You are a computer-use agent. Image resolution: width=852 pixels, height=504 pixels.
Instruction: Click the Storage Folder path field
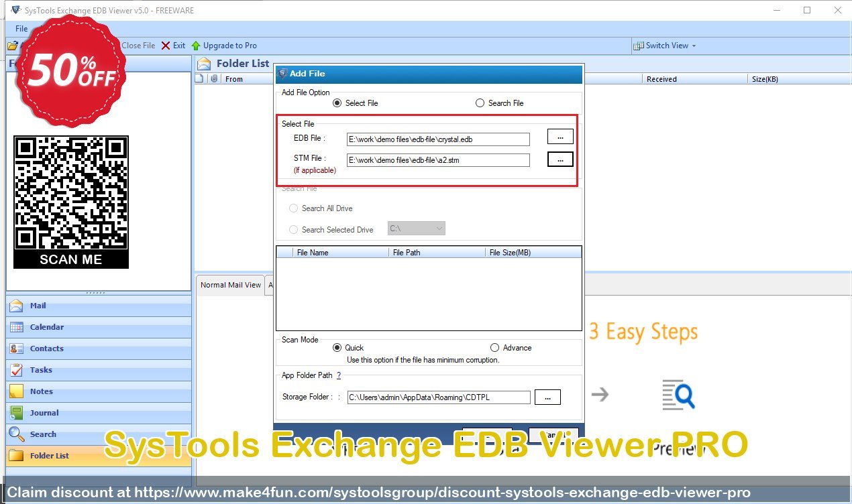(x=439, y=397)
